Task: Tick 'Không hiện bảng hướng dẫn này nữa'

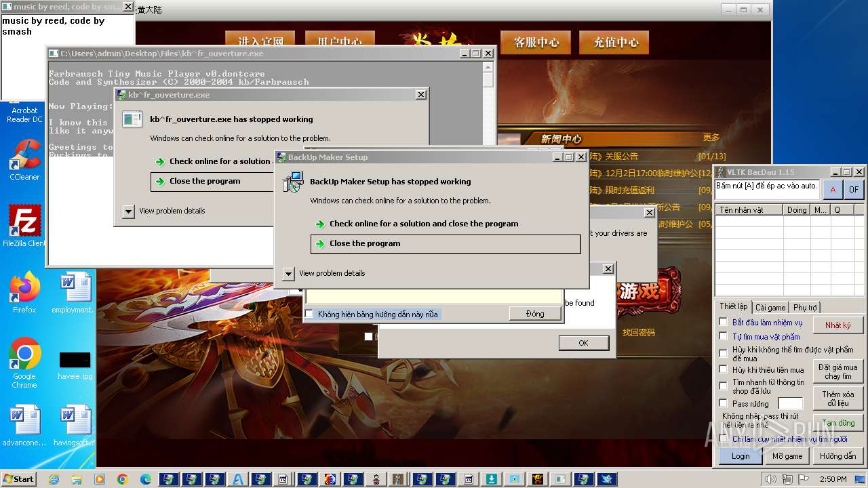Action: pos(309,314)
